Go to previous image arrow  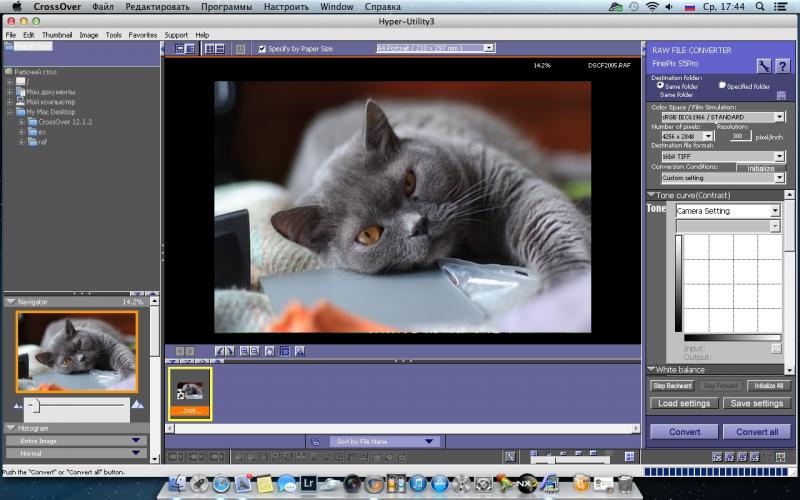(180, 351)
